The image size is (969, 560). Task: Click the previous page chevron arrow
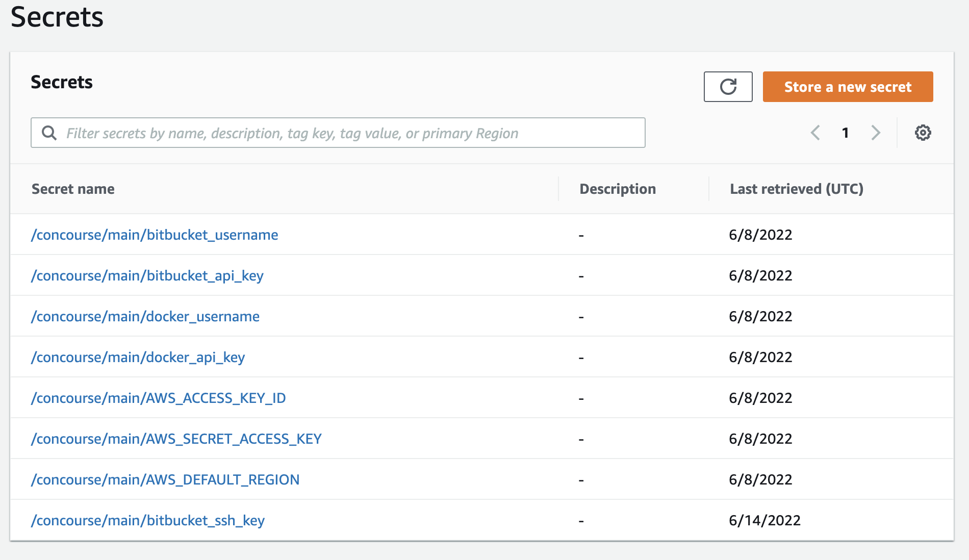pyautogui.click(x=814, y=133)
